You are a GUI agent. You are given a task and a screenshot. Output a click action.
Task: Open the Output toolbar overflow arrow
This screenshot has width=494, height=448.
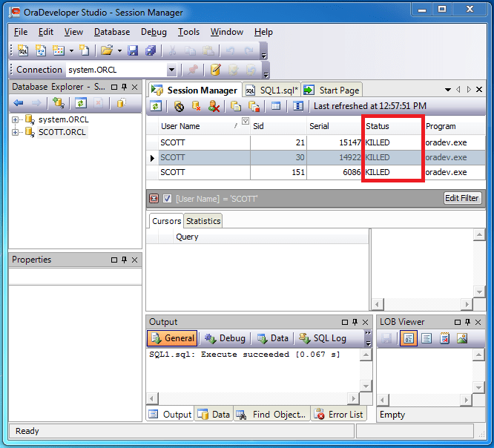(x=369, y=343)
